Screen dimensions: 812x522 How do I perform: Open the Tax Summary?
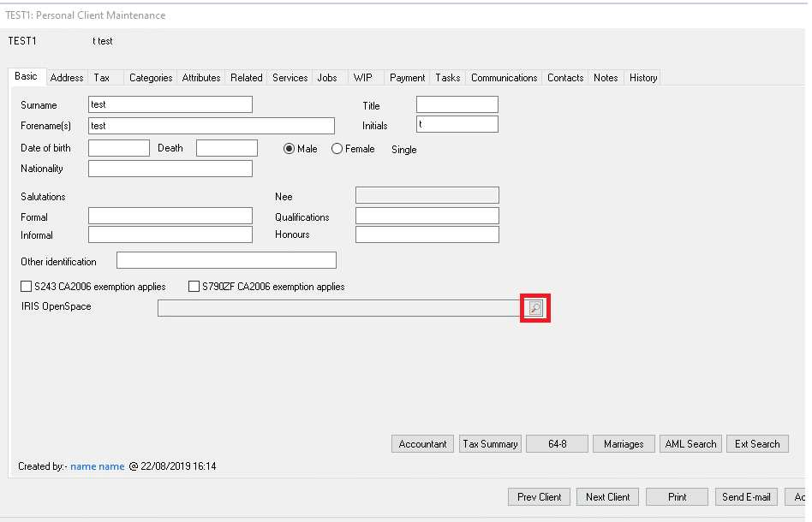(490, 443)
